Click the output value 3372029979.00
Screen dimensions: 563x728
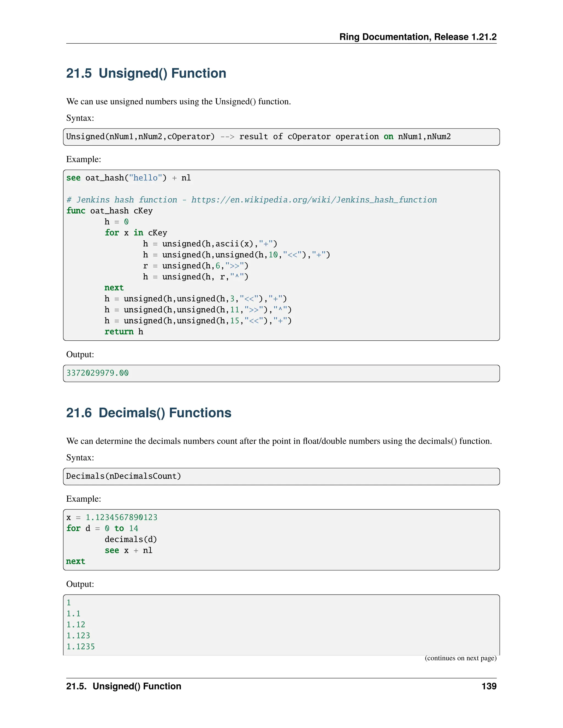(97, 373)
